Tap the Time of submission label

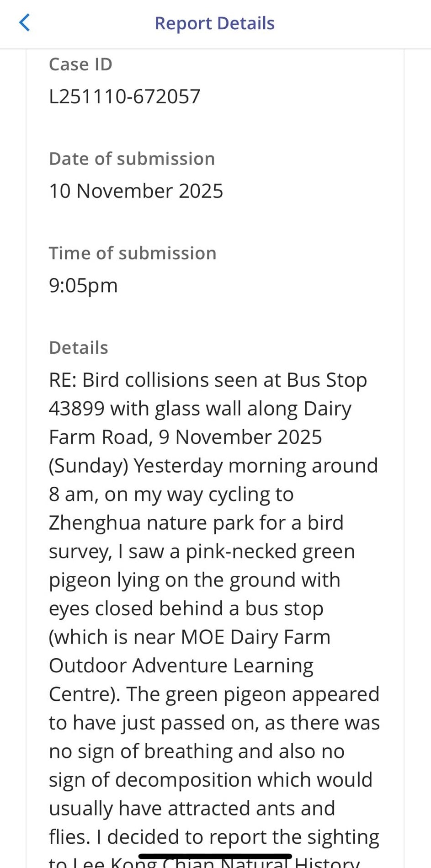pos(133,253)
